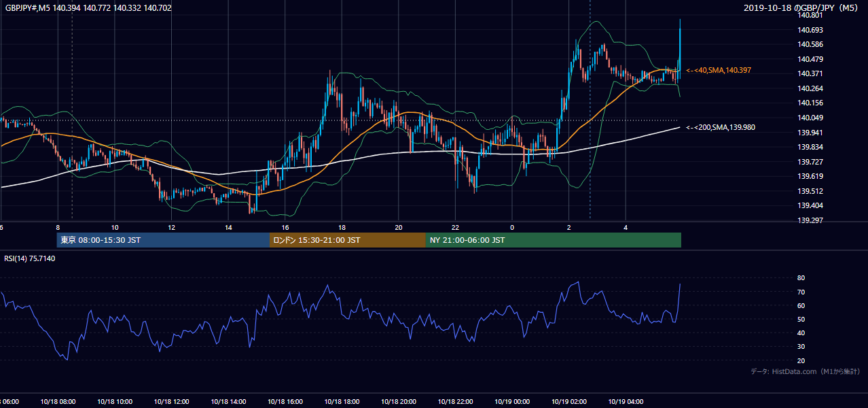Click date label 10/18 14:00

(x=228, y=402)
